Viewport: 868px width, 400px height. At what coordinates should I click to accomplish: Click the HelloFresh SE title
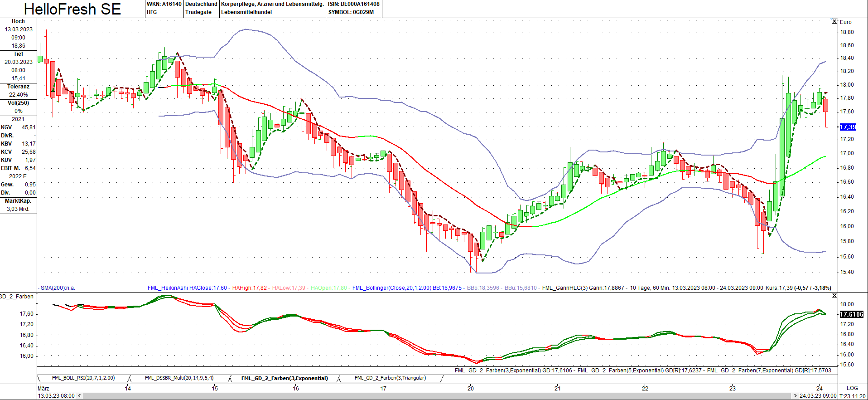(x=72, y=9)
